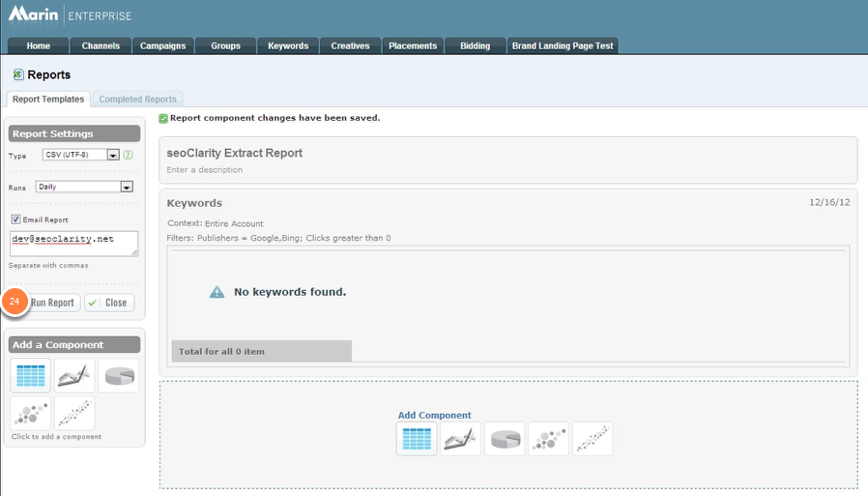
Task: Add pie chart in Add Component area
Action: tap(505, 439)
